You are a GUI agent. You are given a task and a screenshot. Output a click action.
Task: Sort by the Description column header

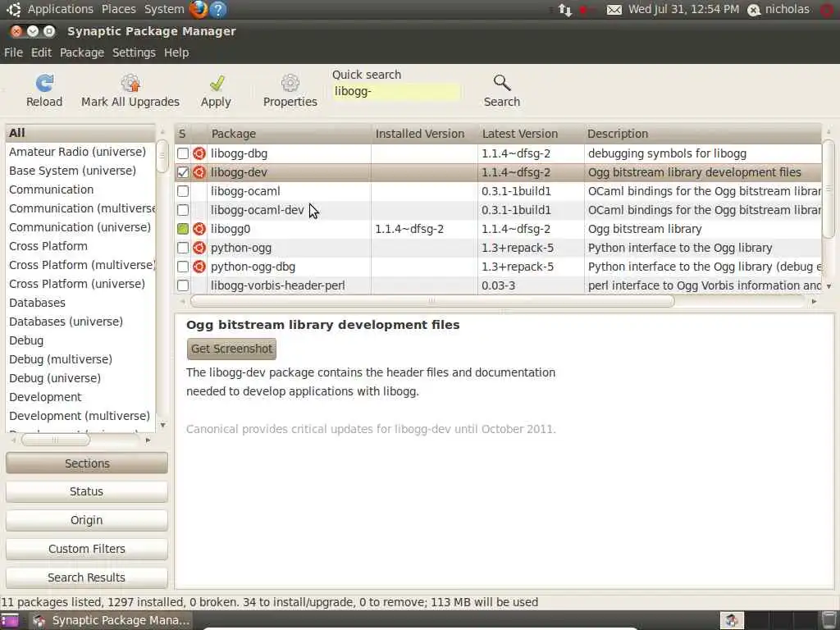[x=702, y=134]
